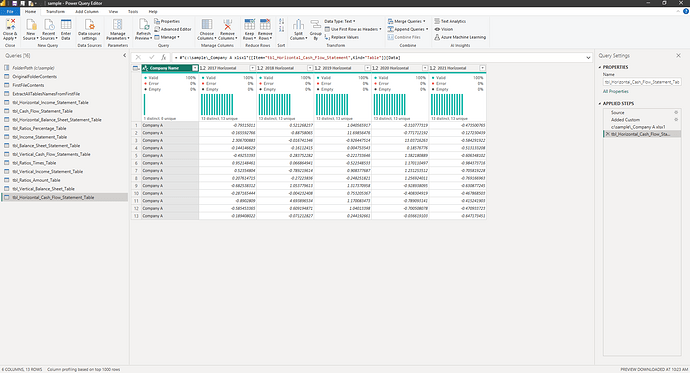This screenshot has width=690, height=373.
Task: Click Azure Machine Learning
Action: (460, 37)
